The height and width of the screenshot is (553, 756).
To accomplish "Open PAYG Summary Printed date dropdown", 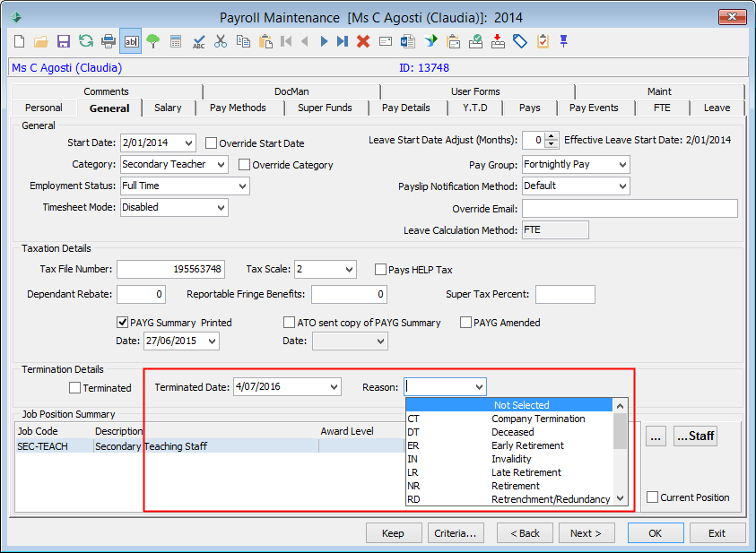I will [213, 341].
